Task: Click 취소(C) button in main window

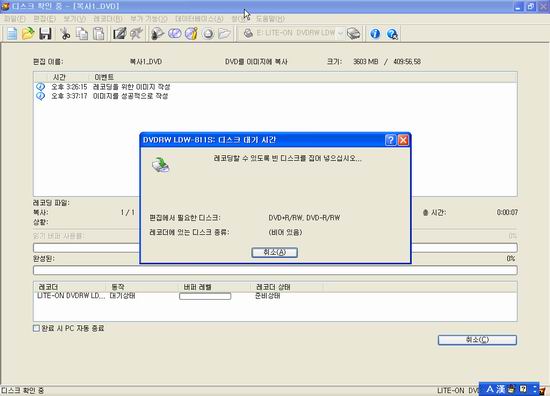Action: coord(477,340)
